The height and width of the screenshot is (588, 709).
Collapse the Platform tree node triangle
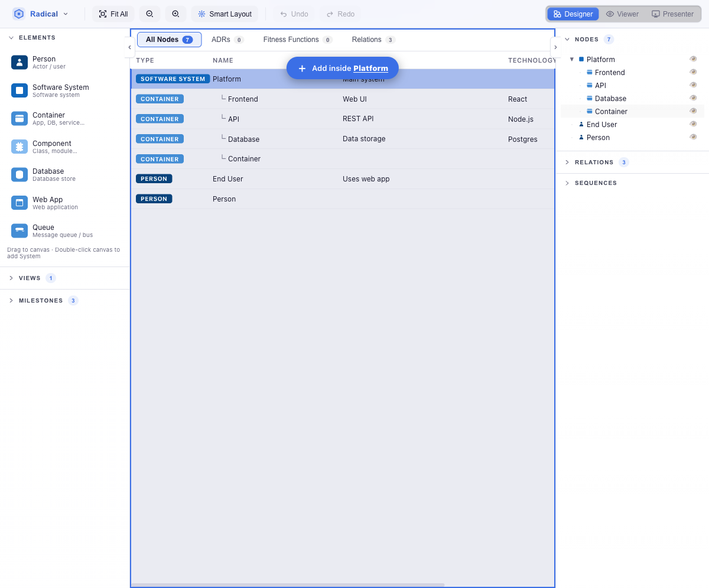pyautogui.click(x=572, y=59)
